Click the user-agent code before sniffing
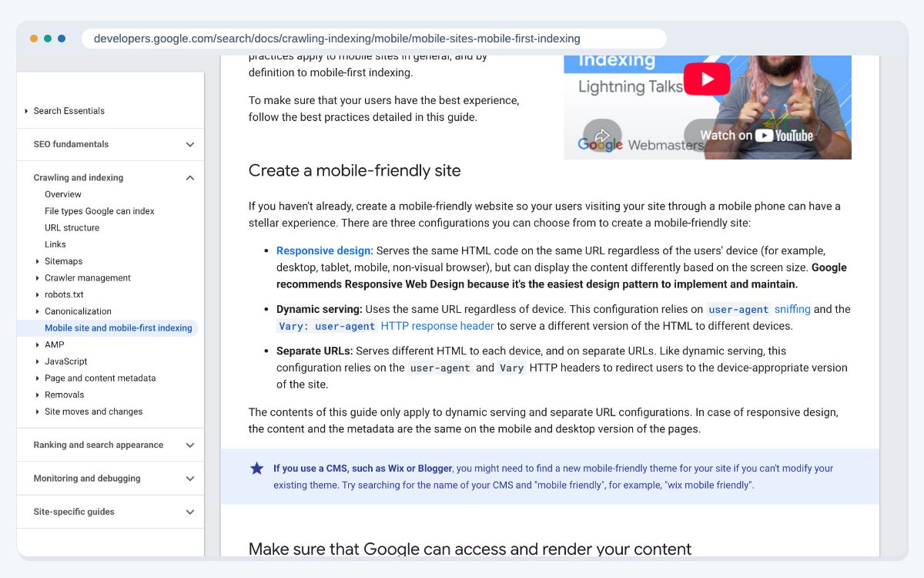The image size is (924, 578). point(738,309)
